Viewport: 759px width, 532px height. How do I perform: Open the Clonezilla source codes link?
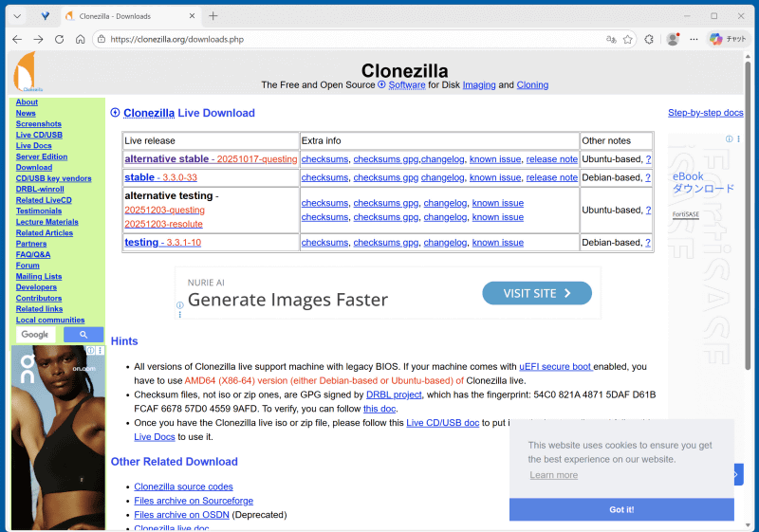coord(183,486)
